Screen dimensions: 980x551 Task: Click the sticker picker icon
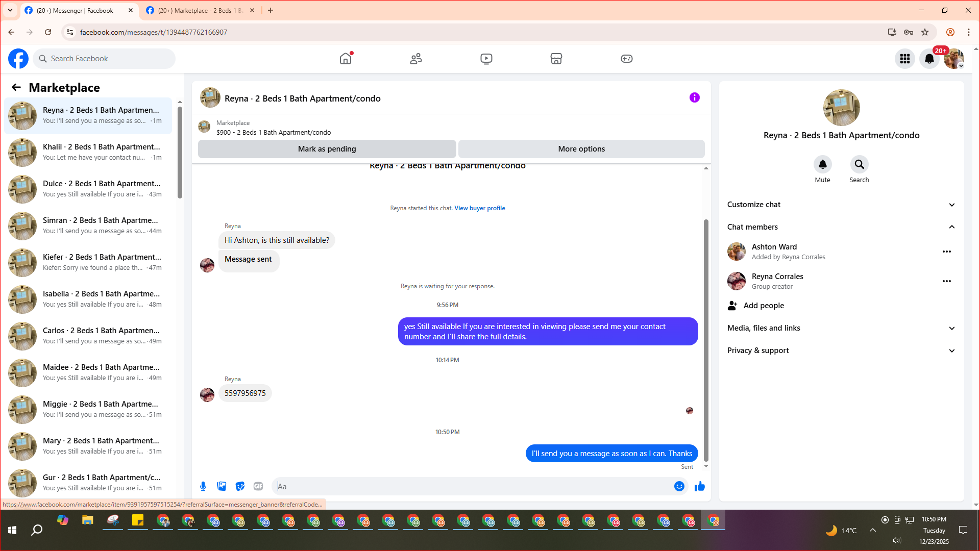(240, 486)
